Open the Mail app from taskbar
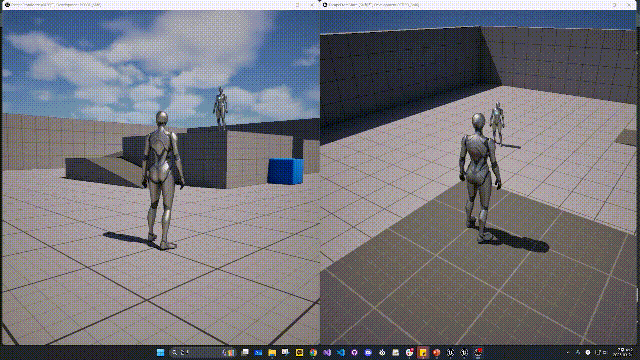Image resolution: width=640 pixels, height=360 pixels. coord(258,353)
